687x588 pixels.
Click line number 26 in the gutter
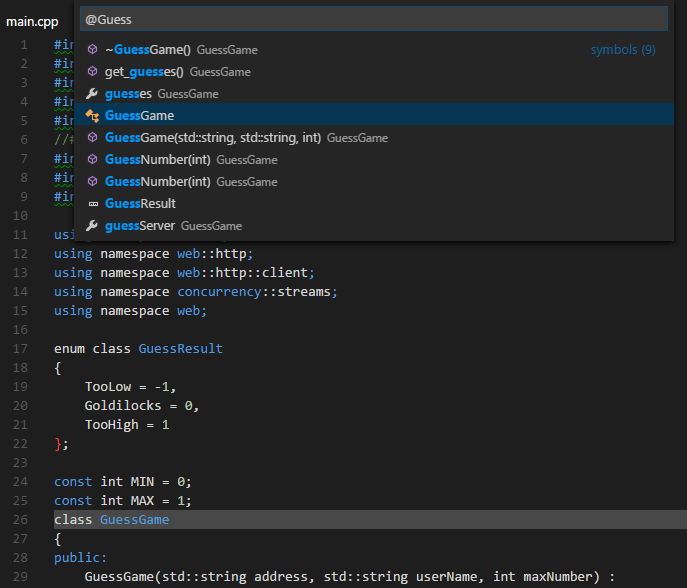(22, 519)
